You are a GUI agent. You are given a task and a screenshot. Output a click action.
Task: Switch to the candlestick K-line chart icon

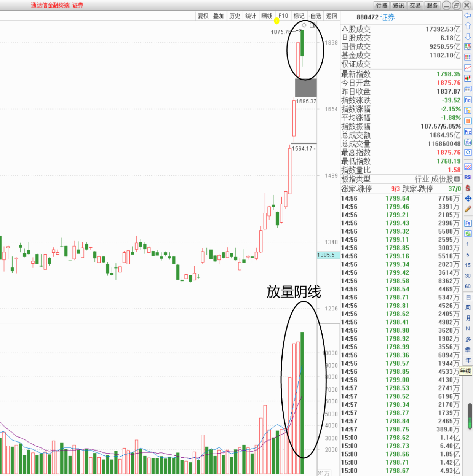(468, 78)
